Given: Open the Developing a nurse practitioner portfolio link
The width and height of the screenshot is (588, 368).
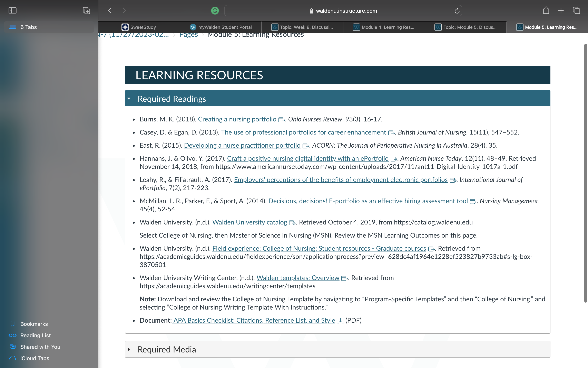Looking at the screenshot, I should tap(242, 146).
